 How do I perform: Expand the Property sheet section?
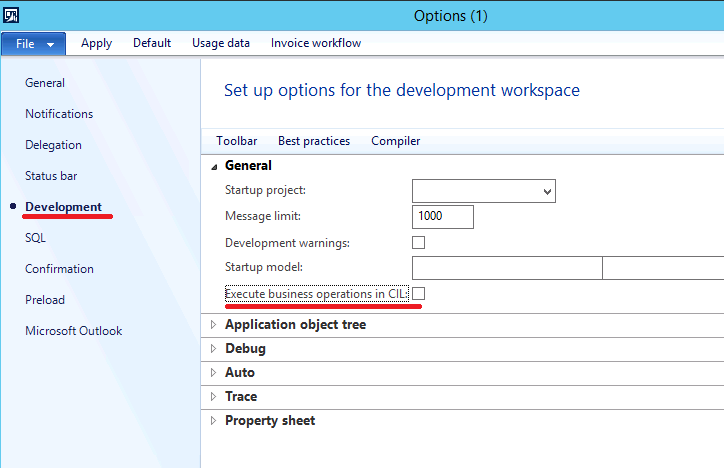tap(213, 420)
